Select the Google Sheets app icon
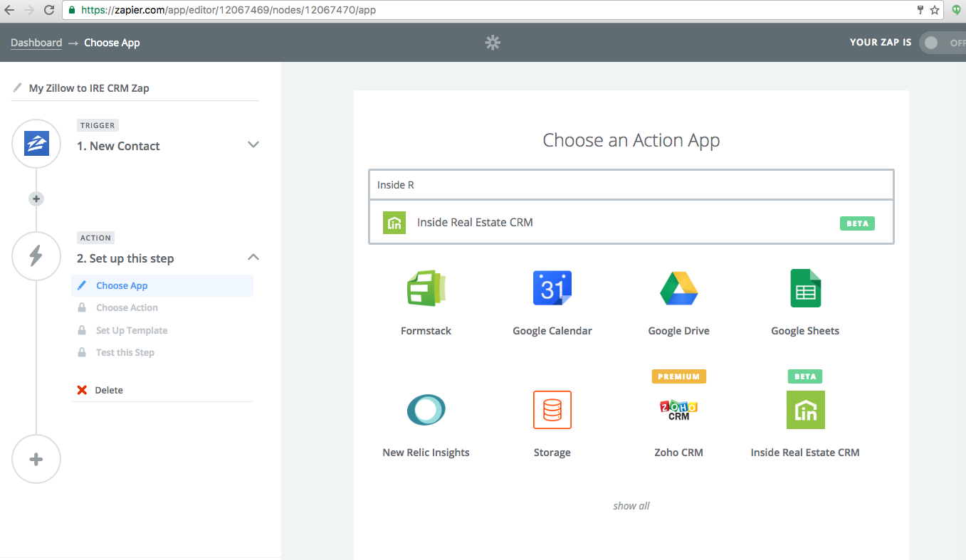 (x=805, y=288)
